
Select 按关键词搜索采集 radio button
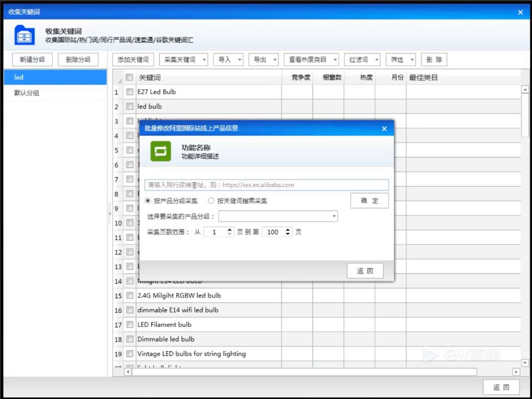[211, 201]
